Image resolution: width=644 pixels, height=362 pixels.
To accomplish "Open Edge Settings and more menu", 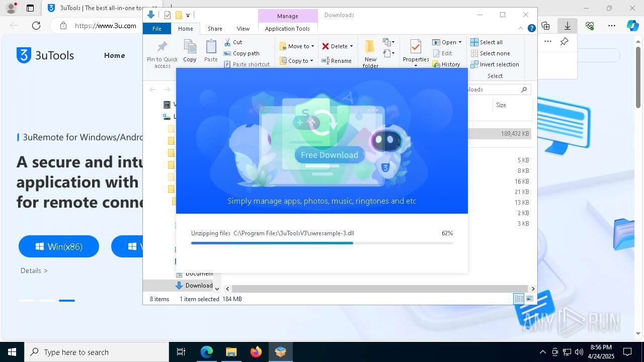I will 612,26.
